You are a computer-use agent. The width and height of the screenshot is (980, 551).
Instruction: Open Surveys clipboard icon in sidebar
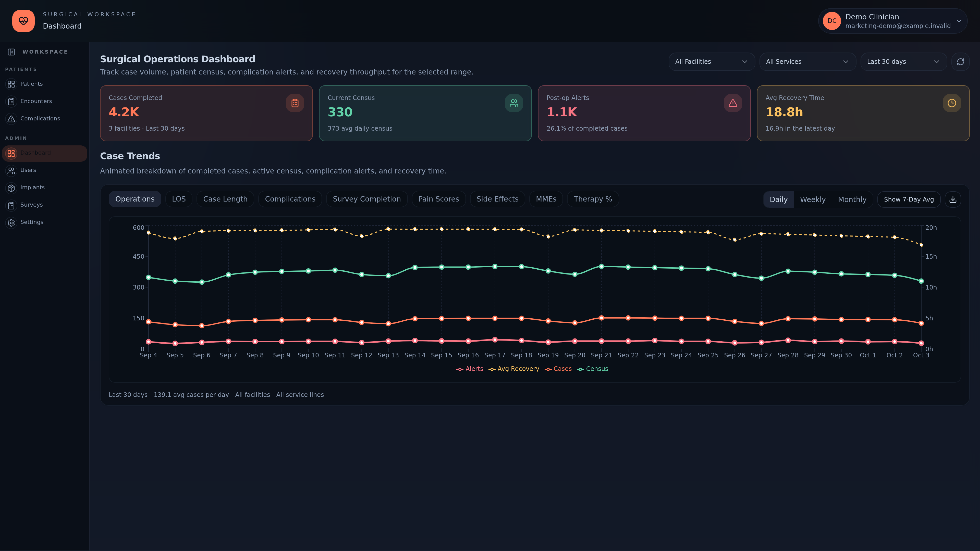click(x=11, y=205)
